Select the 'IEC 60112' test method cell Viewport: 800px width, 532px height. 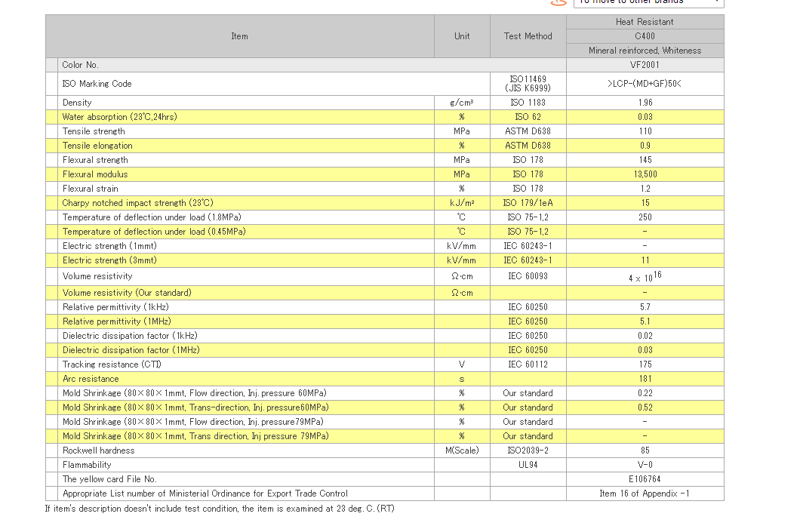(528, 364)
